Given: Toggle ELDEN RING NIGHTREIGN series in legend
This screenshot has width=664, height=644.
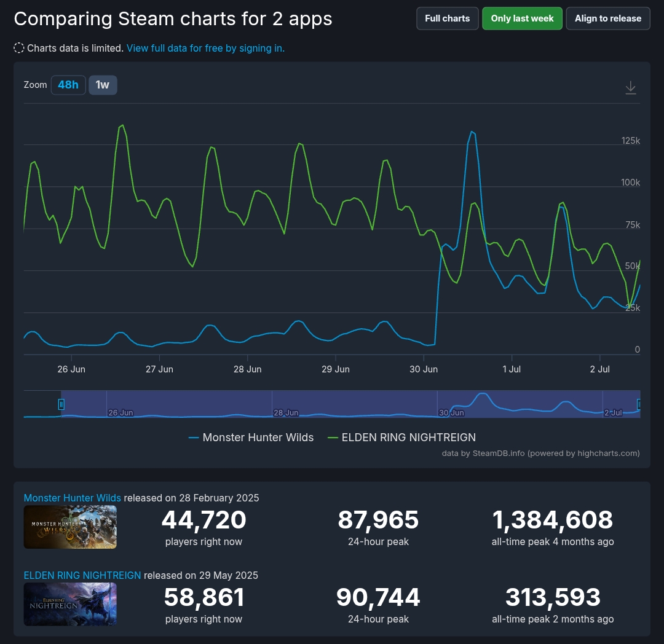Looking at the screenshot, I should 402,438.
